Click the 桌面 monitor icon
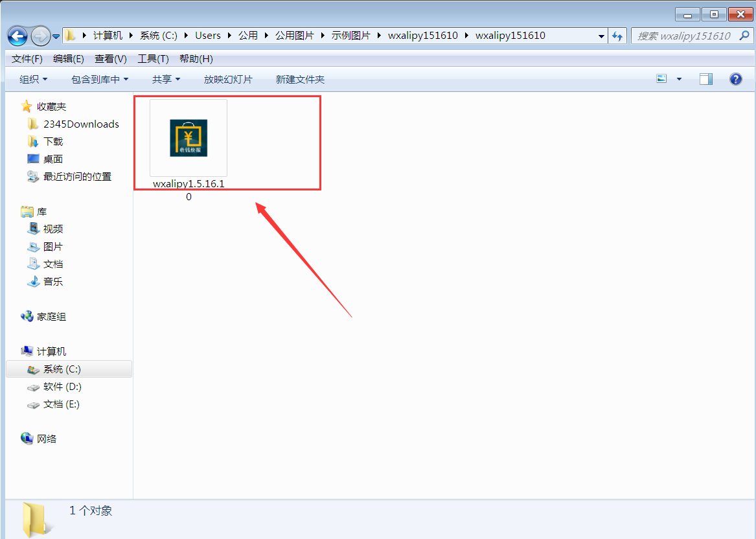Screen dimensions: 756x539 33,159
